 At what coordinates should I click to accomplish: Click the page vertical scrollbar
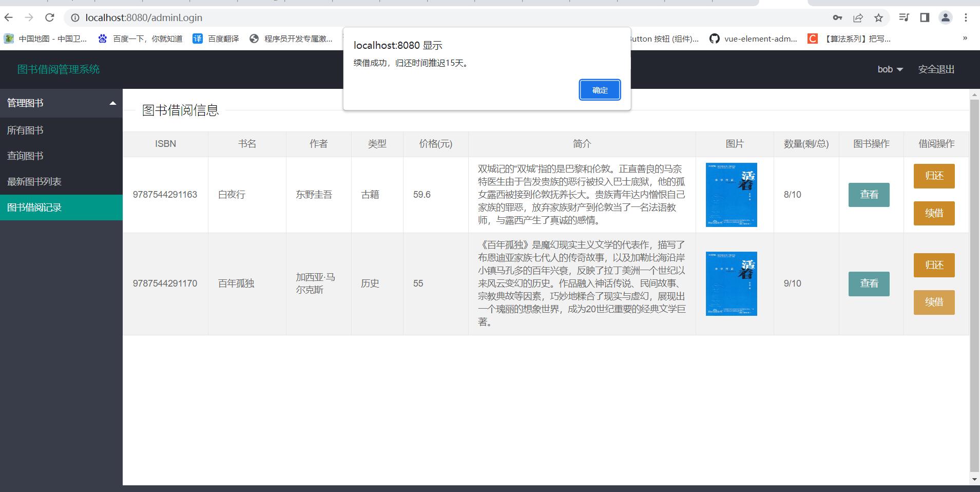click(974, 285)
